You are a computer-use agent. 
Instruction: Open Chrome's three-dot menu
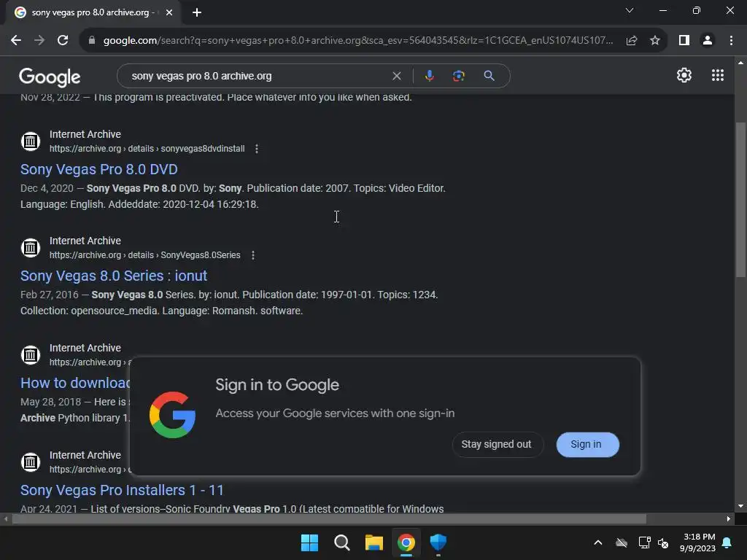731,41
